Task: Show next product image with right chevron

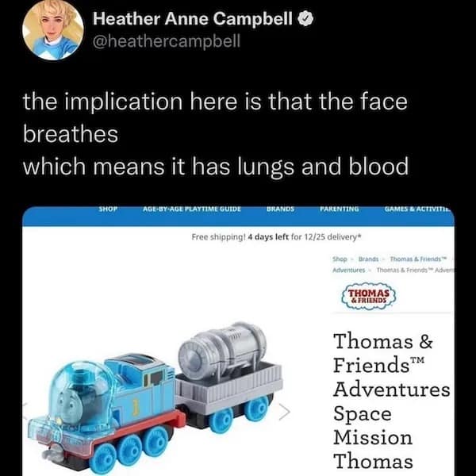Action: pyautogui.click(x=285, y=413)
